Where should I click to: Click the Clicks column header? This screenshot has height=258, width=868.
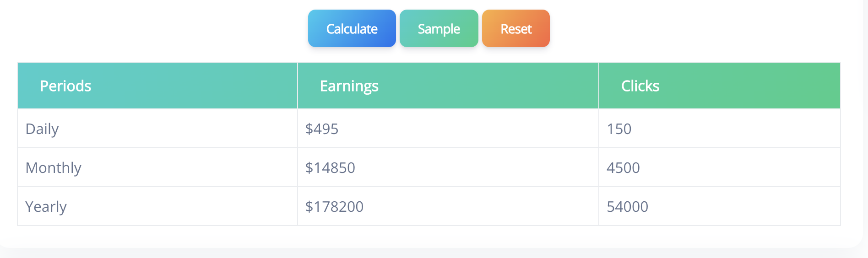[x=640, y=86]
